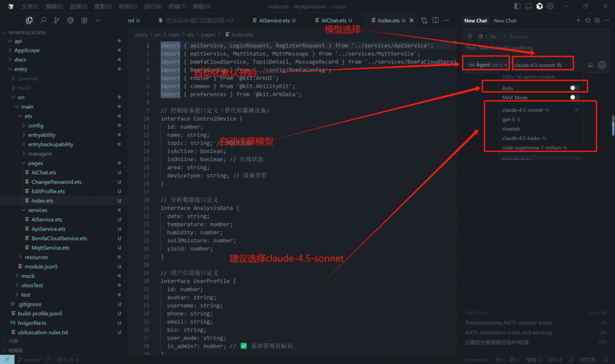Expand the resources folder
This screenshot has height=364, width=615.
coord(36,257)
